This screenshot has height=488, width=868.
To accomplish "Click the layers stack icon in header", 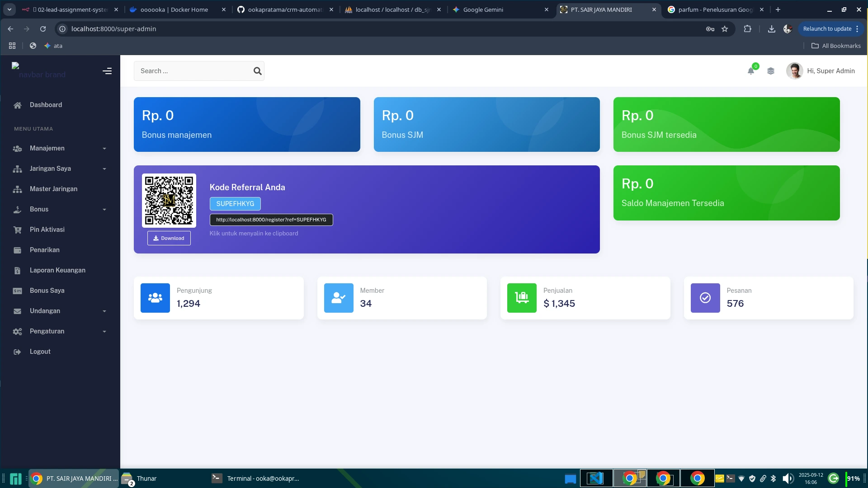I will (771, 71).
